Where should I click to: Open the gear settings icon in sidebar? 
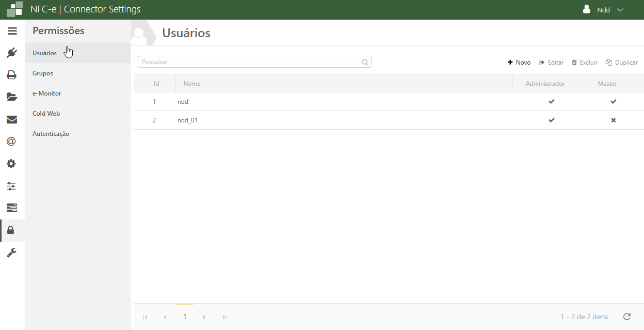click(x=12, y=164)
